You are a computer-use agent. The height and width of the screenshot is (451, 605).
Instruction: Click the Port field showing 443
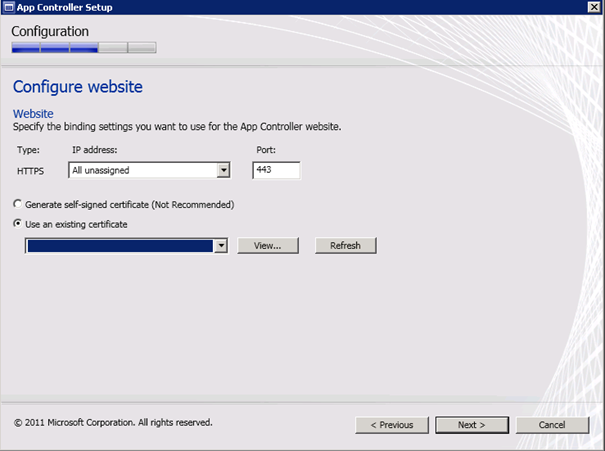(x=276, y=170)
